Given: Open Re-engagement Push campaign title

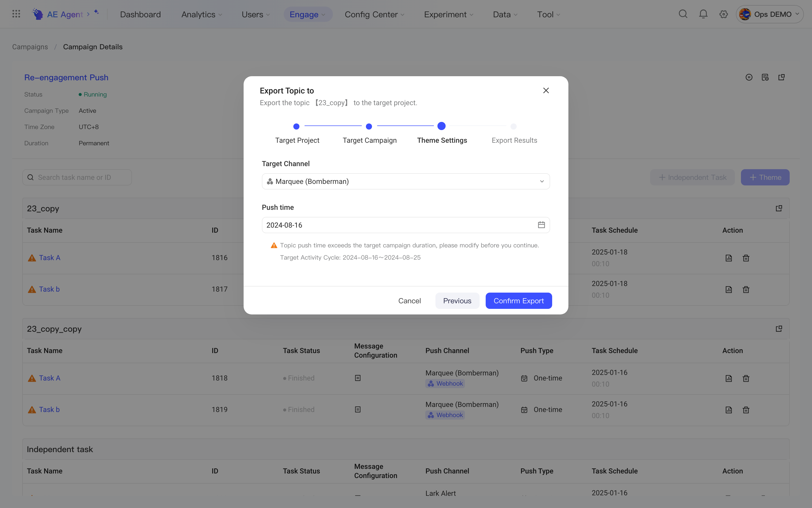Looking at the screenshot, I should coord(66,77).
